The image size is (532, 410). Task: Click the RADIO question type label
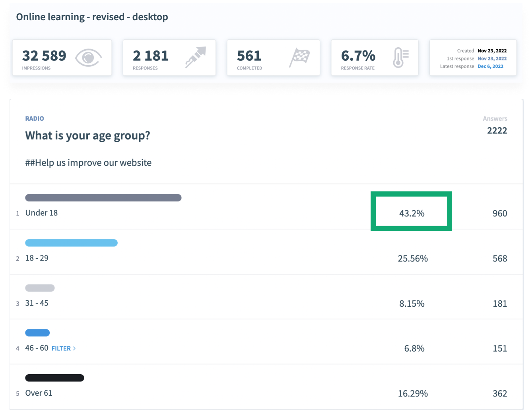(x=35, y=118)
